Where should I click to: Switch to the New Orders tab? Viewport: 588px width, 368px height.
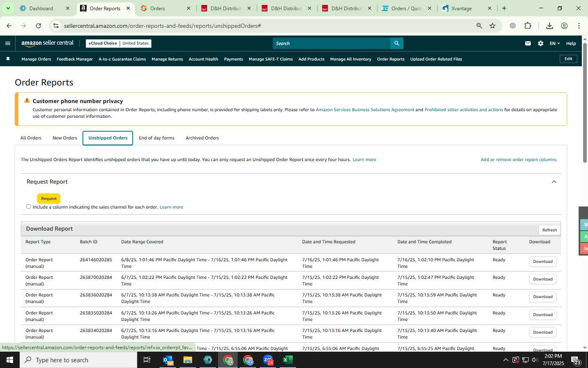pyautogui.click(x=65, y=138)
